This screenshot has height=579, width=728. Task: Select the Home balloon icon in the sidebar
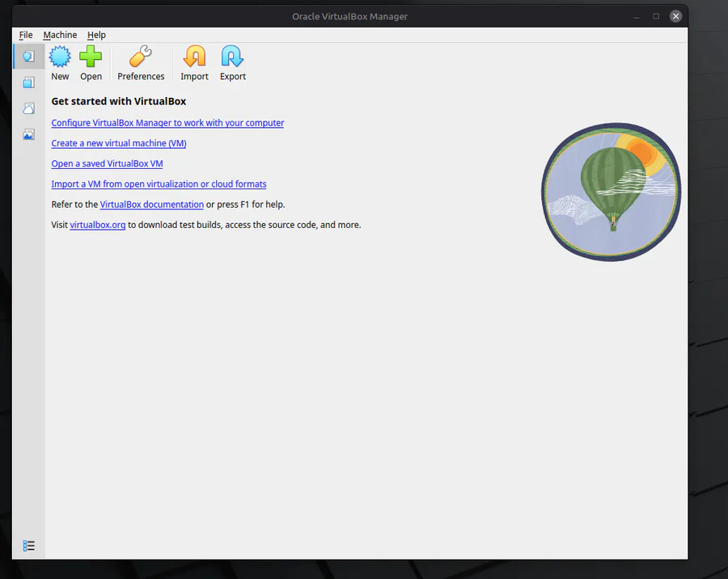[29, 57]
